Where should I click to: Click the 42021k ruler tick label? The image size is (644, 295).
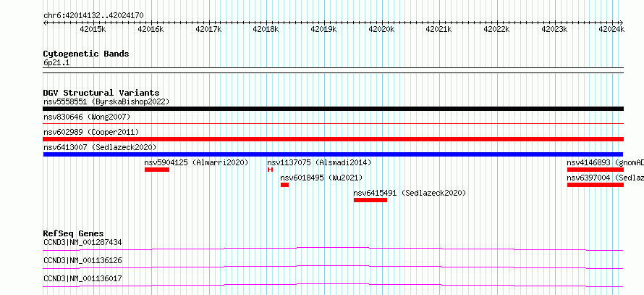click(439, 29)
